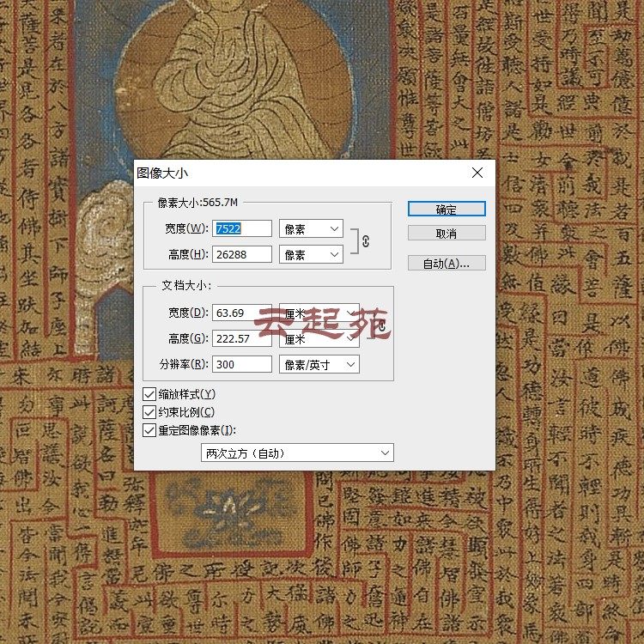Image resolution: width=644 pixels, height=644 pixels.
Task: Open the 高度(G) 厘米 unit dropdown
Action: (x=319, y=338)
